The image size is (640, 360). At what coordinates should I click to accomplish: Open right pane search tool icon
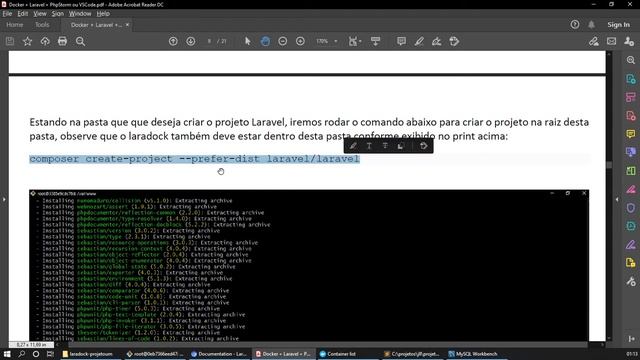tap(631, 60)
